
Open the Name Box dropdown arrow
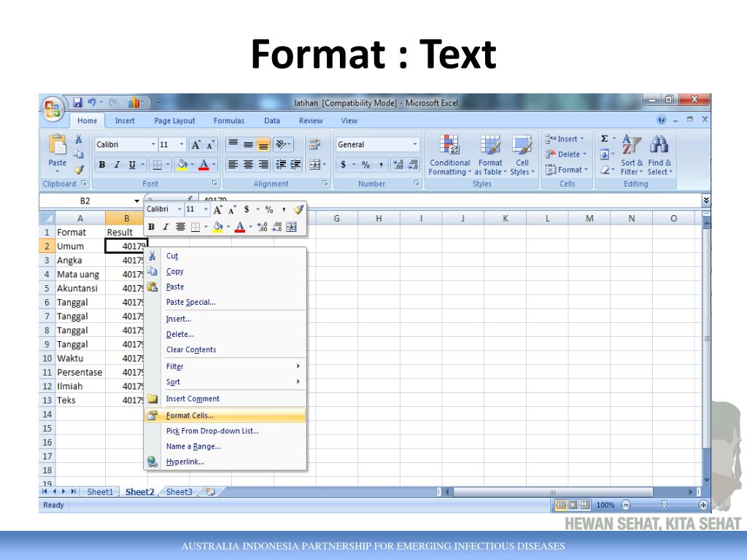(x=136, y=201)
